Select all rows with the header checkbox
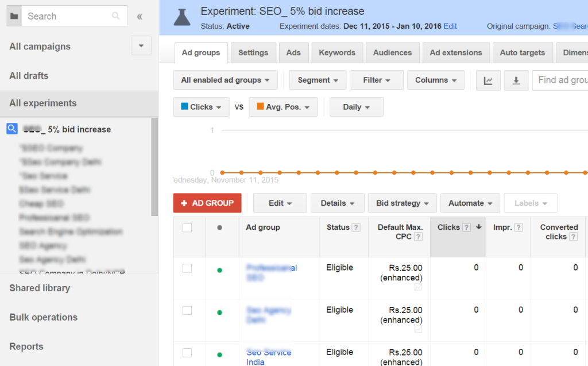588x366 pixels. 187,228
